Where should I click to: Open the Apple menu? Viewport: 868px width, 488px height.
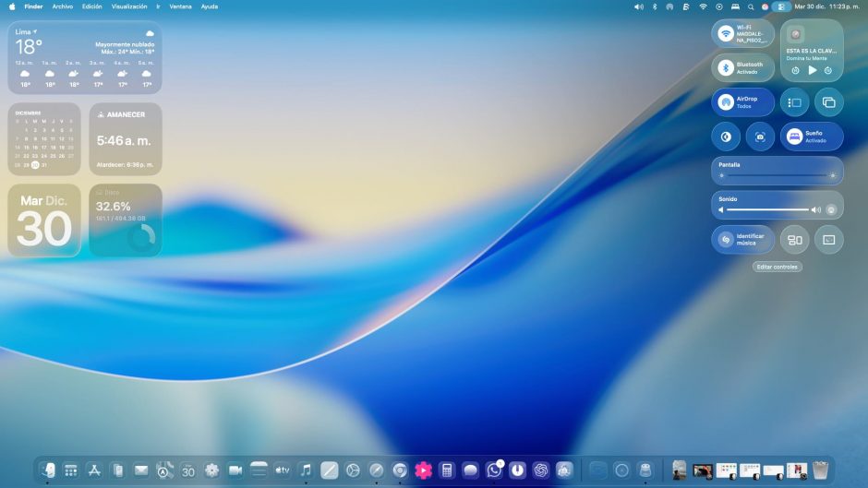coord(12,6)
